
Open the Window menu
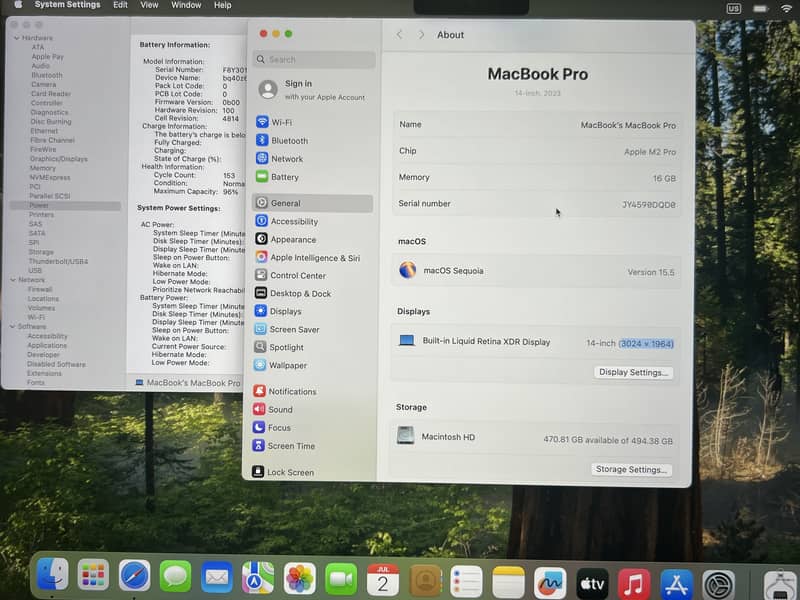[186, 5]
